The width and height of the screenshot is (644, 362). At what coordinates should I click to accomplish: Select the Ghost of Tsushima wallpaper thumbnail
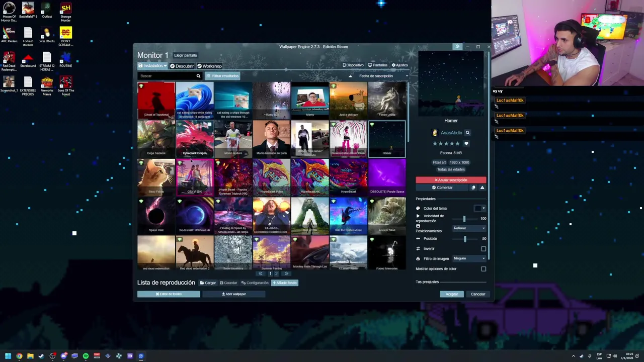click(x=156, y=100)
